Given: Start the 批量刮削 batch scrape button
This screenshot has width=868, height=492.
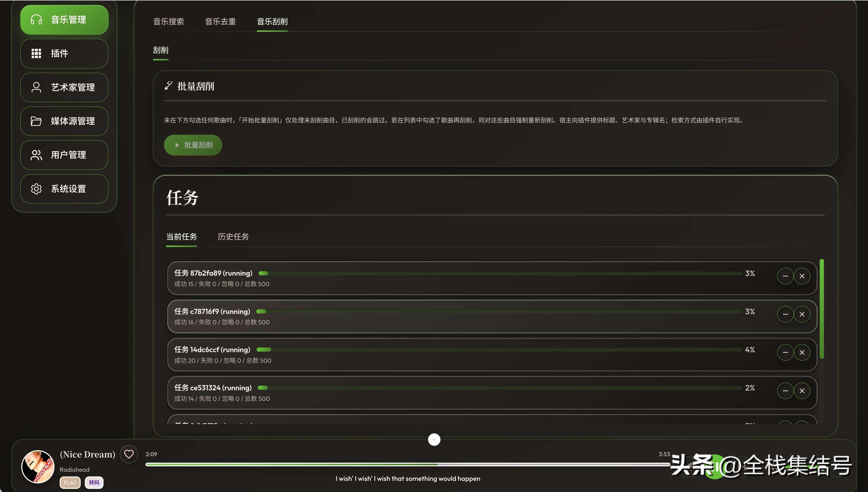Looking at the screenshot, I should [x=193, y=145].
